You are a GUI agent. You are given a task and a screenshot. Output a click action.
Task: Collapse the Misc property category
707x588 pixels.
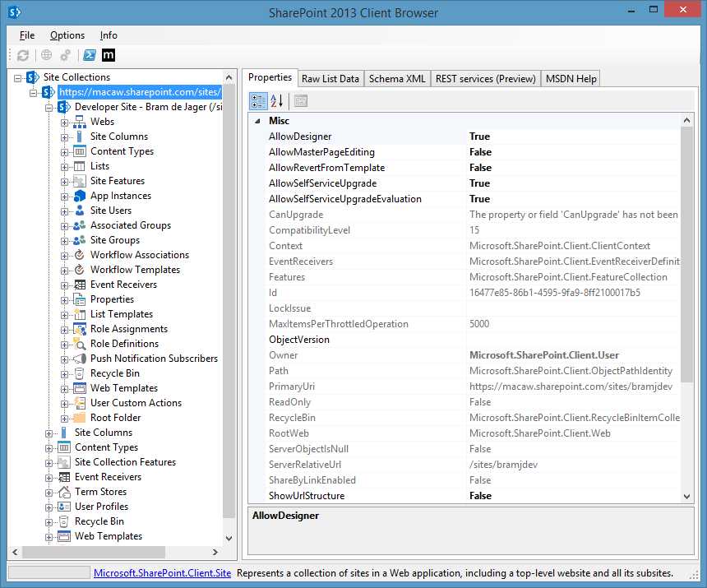pos(257,121)
